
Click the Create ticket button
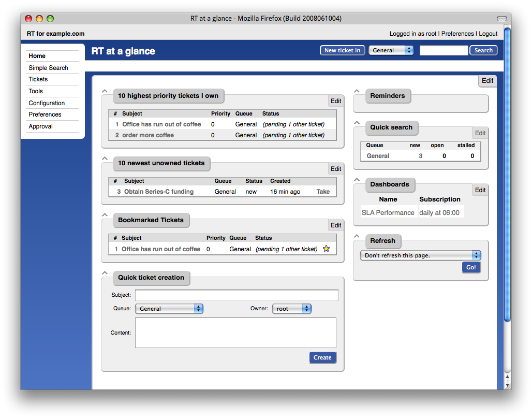tap(322, 357)
